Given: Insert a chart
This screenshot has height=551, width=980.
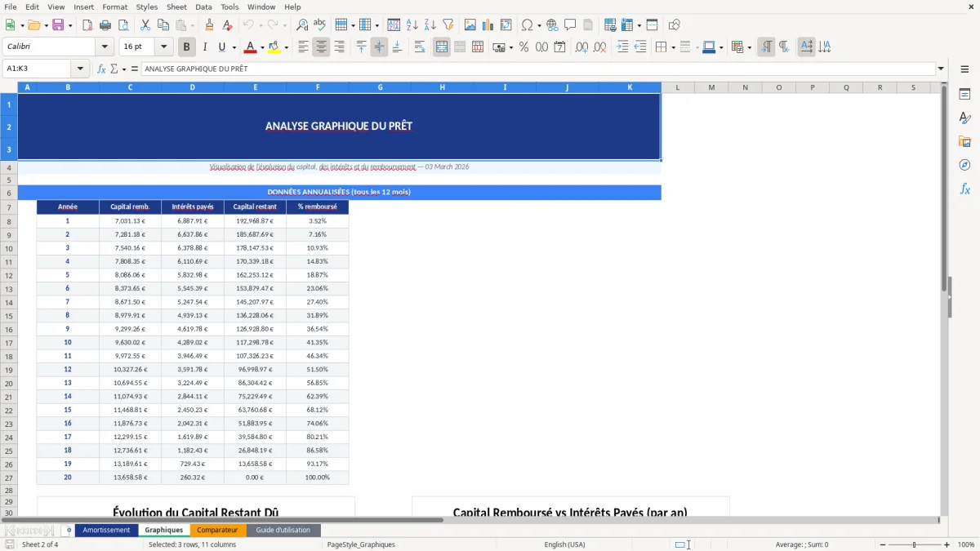Looking at the screenshot, I should (487, 24).
